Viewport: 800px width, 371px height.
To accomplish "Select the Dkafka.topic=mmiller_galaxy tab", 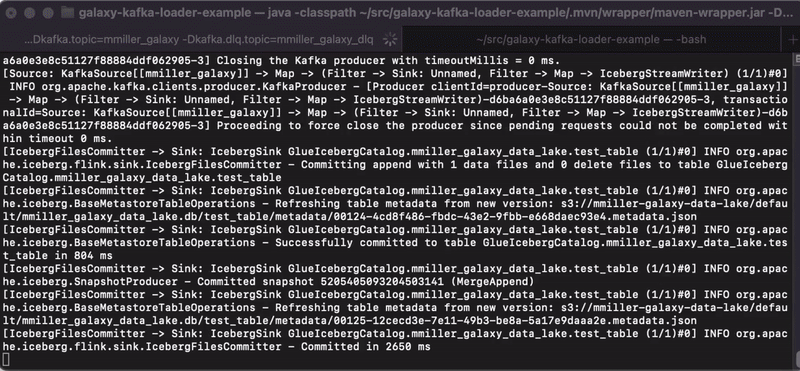I will [201, 39].
